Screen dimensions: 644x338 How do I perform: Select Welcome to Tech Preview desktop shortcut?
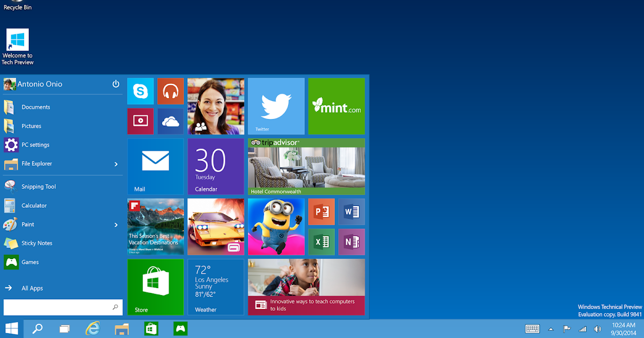point(17,47)
